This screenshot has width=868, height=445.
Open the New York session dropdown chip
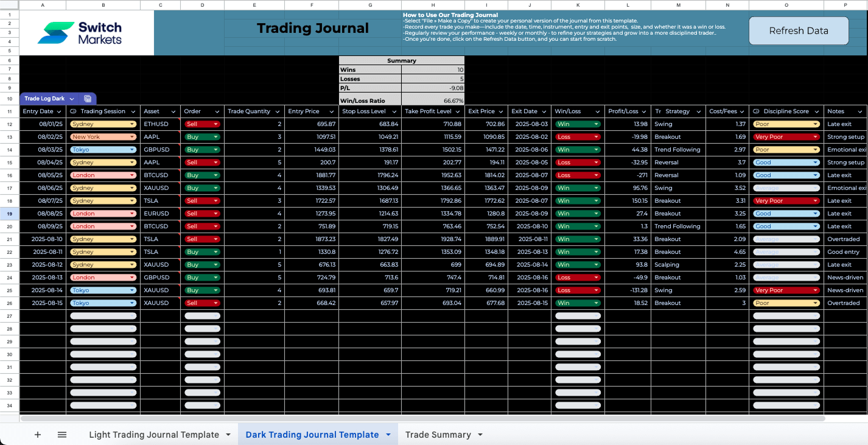pos(103,137)
